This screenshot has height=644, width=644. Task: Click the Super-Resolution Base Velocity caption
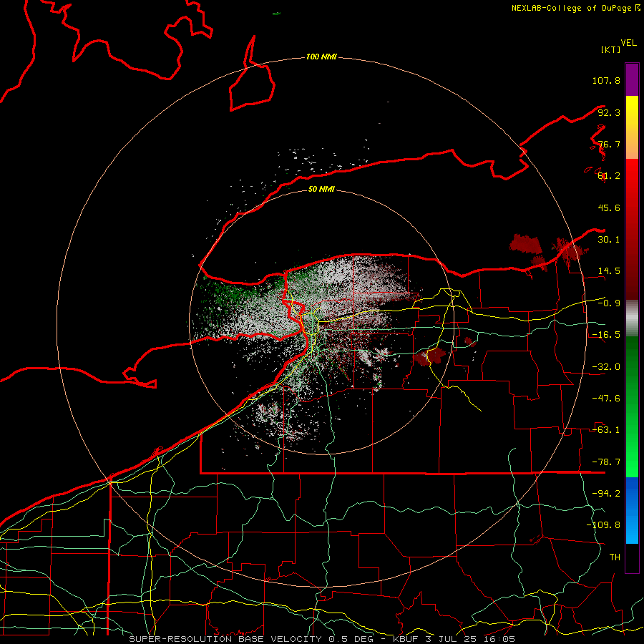(x=321, y=639)
